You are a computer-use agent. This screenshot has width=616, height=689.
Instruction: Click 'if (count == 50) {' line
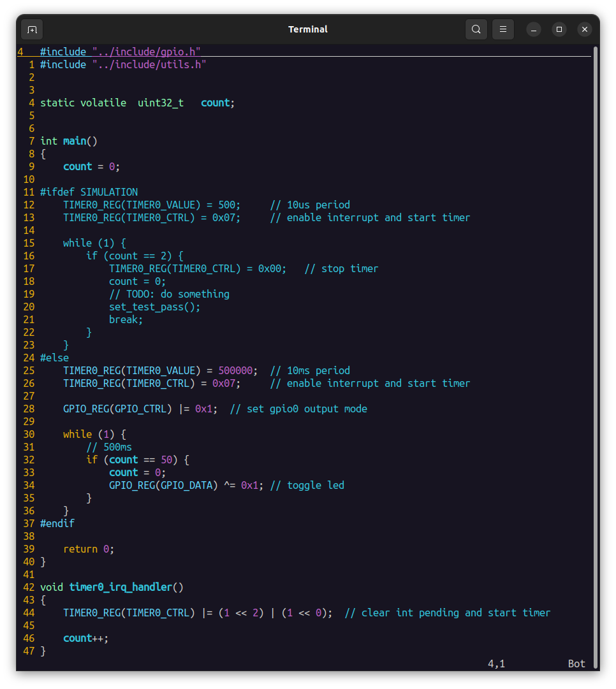138,460
